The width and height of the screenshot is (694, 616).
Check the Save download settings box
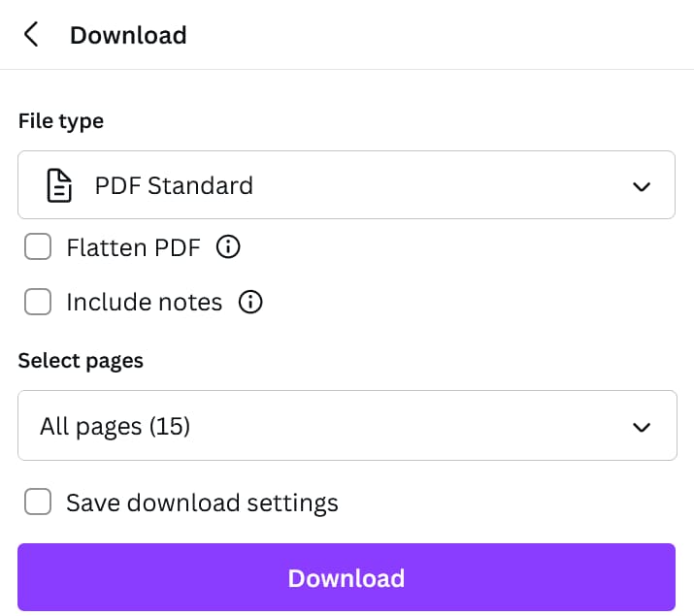tap(38, 503)
